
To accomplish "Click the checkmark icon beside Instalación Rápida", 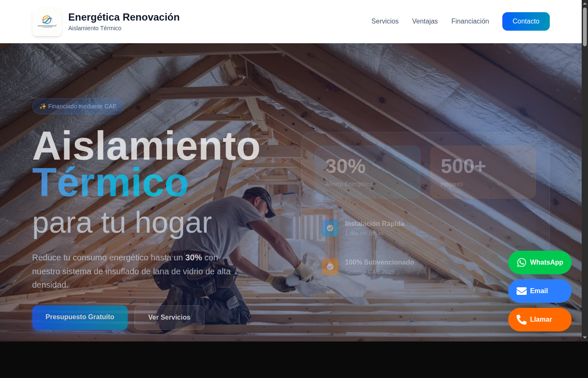I will (x=330, y=228).
